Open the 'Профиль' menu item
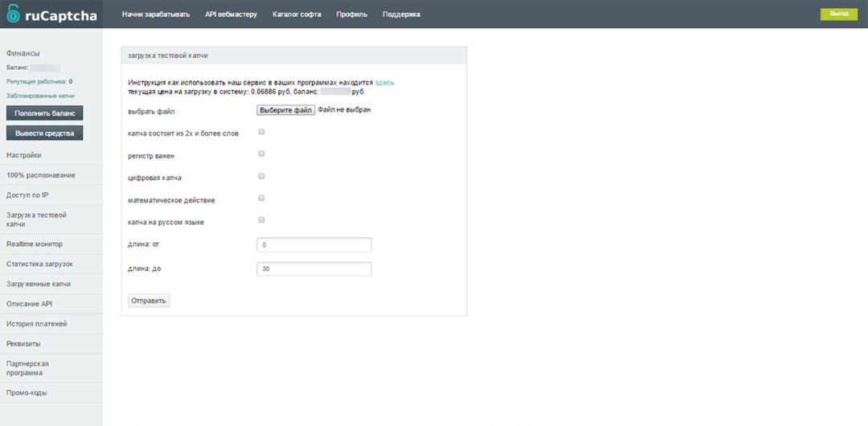Screen dimensions: 868x426 [352, 14]
